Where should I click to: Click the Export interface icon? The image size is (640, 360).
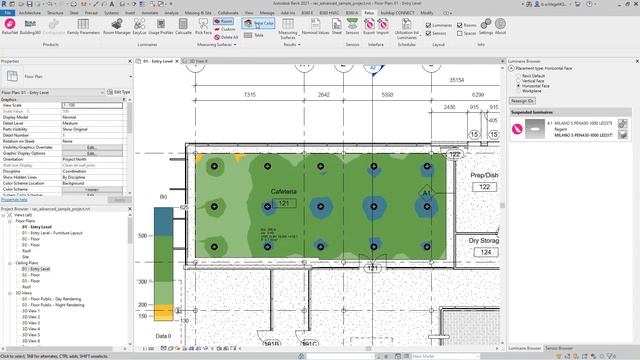(369, 26)
